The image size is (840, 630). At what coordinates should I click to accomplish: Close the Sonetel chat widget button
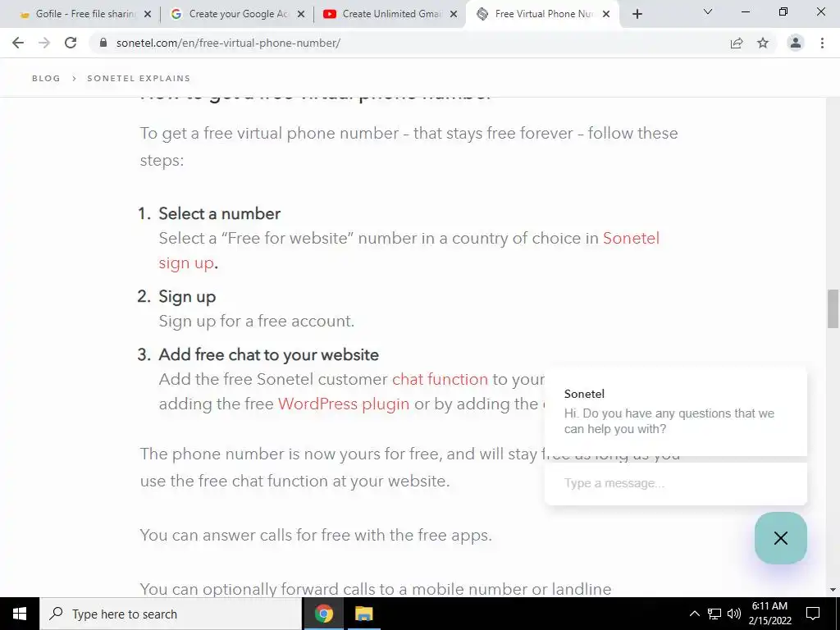(x=781, y=538)
